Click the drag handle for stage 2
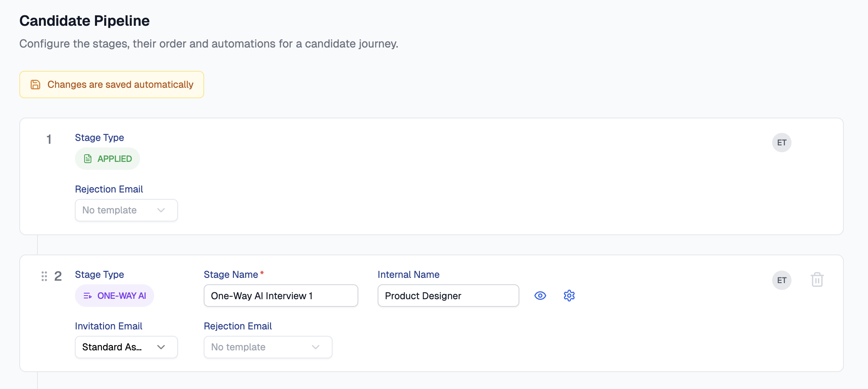The height and width of the screenshot is (389, 868). [x=44, y=276]
